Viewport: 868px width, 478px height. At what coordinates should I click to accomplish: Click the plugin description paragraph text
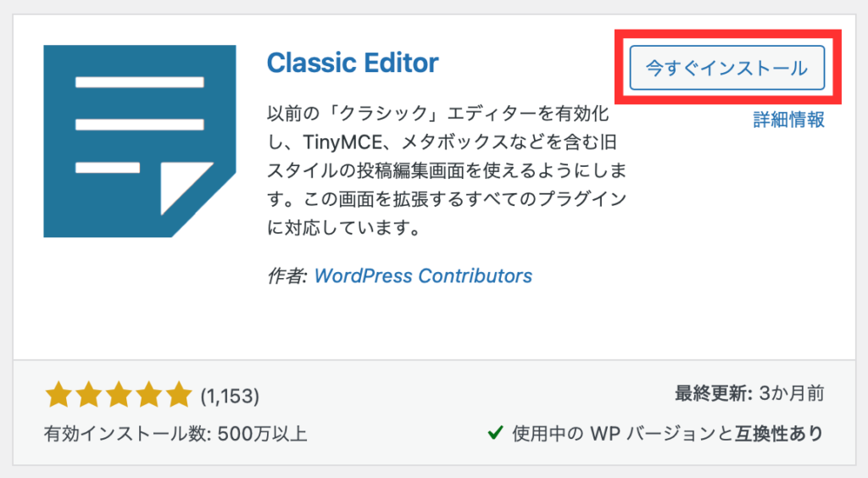(447, 170)
